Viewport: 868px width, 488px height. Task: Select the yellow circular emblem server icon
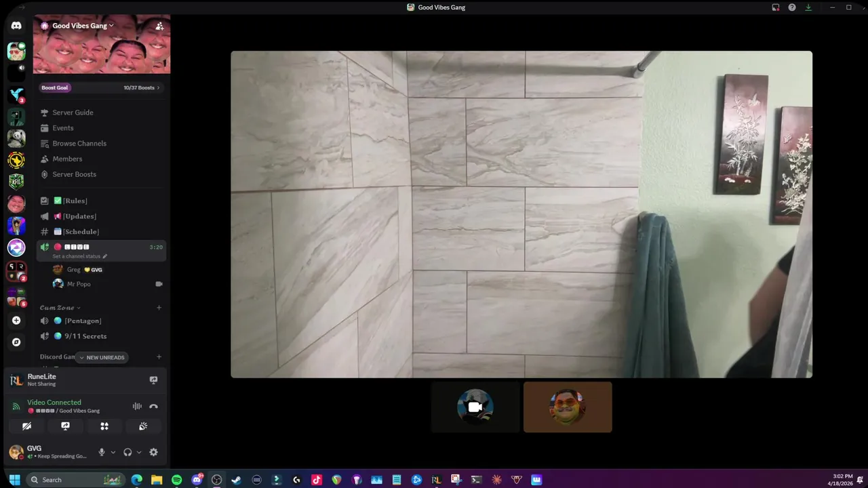tap(16, 160)
